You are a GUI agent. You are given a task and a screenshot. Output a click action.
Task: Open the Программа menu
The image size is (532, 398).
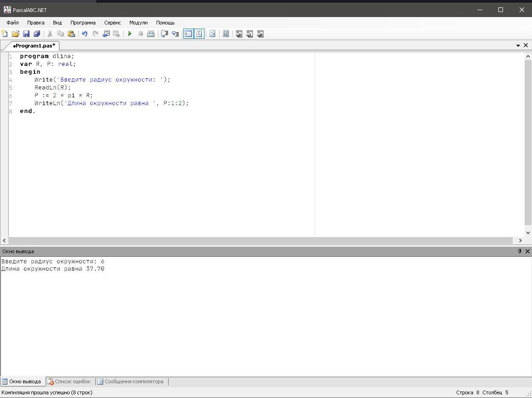coord(83,23)
